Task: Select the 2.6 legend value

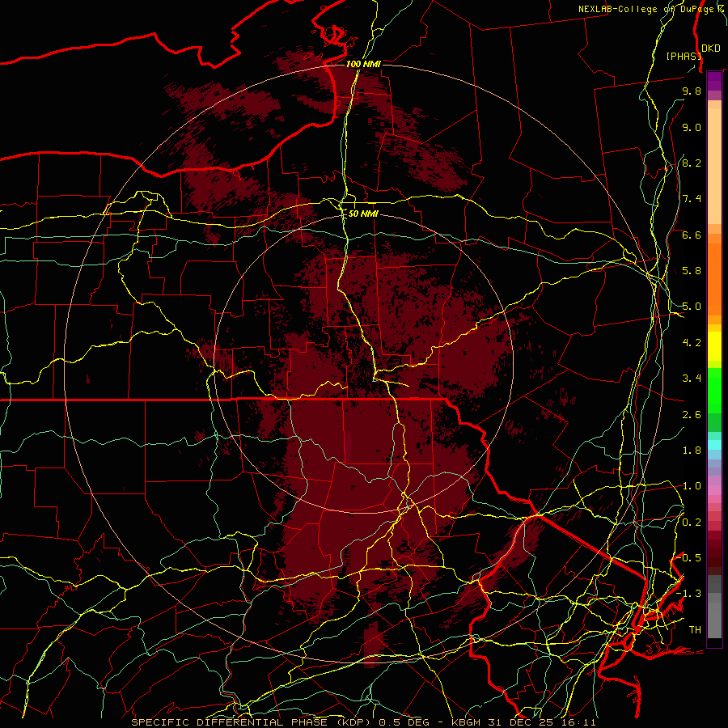Action: [x=692, y=415]
